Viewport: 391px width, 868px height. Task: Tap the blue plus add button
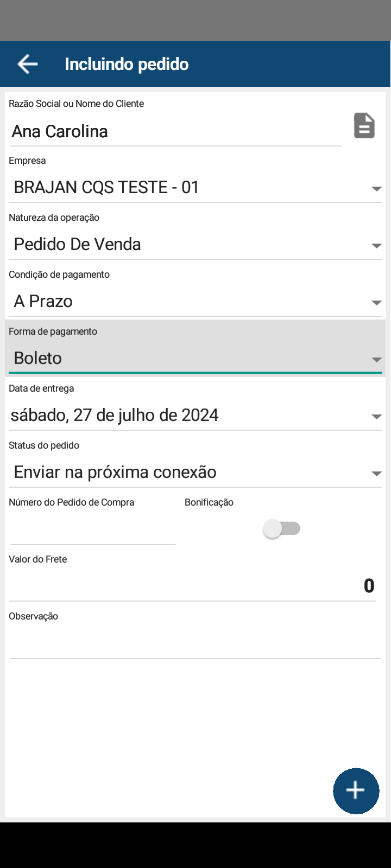(356, 790)
